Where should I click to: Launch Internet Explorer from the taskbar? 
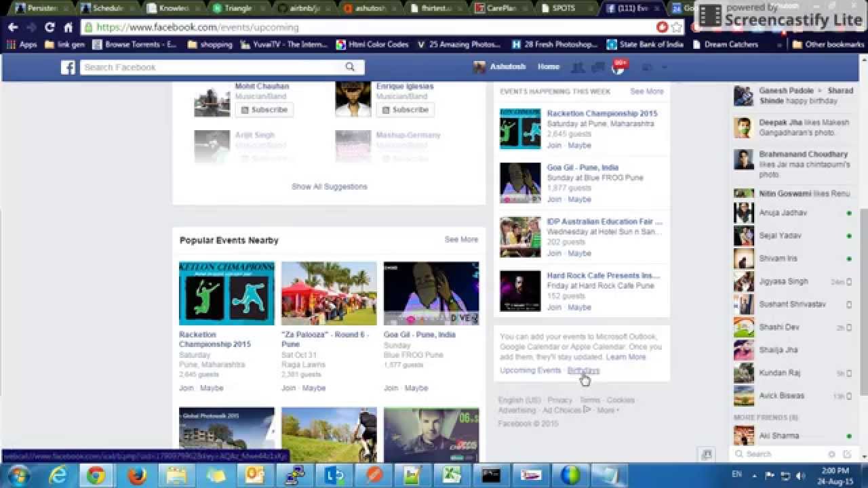click(x=58, y=476)
